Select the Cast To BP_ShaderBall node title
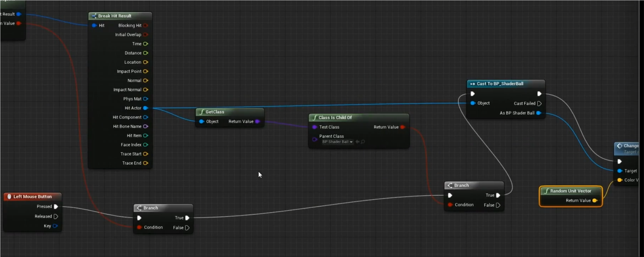Screen dimensions: 644x257 (x=500, y=84)
